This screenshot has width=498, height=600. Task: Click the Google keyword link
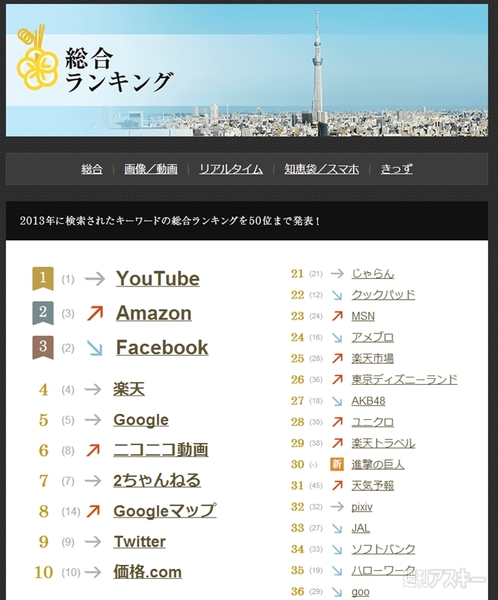click(x=141, y=420)
